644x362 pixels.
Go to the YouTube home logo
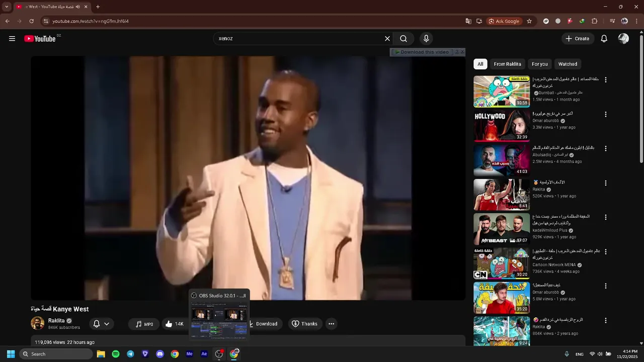40,39
